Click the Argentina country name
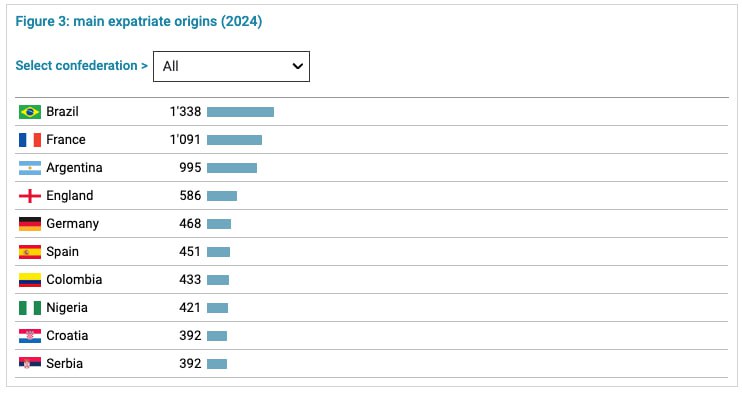The image size is (742, 393). pos(74,168)
